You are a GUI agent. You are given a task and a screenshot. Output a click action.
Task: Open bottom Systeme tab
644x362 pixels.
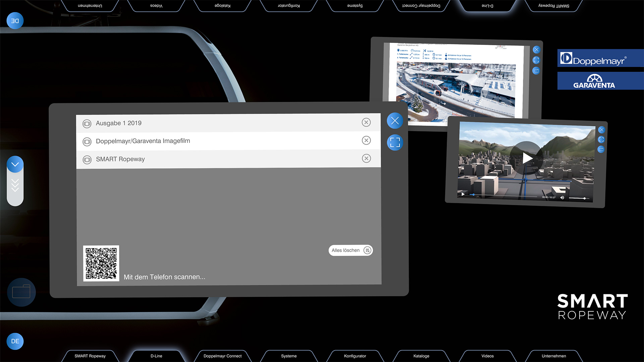coord(289,356)
